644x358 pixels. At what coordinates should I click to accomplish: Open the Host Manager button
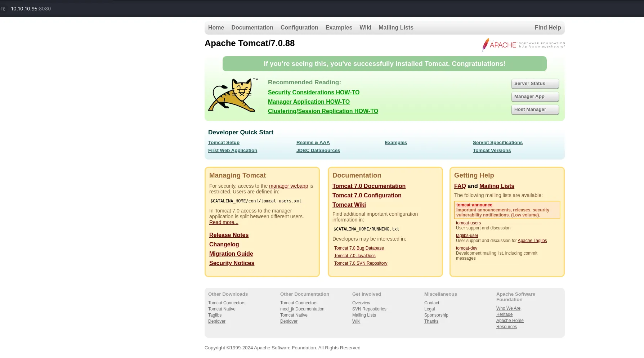[x=535, y=109]
